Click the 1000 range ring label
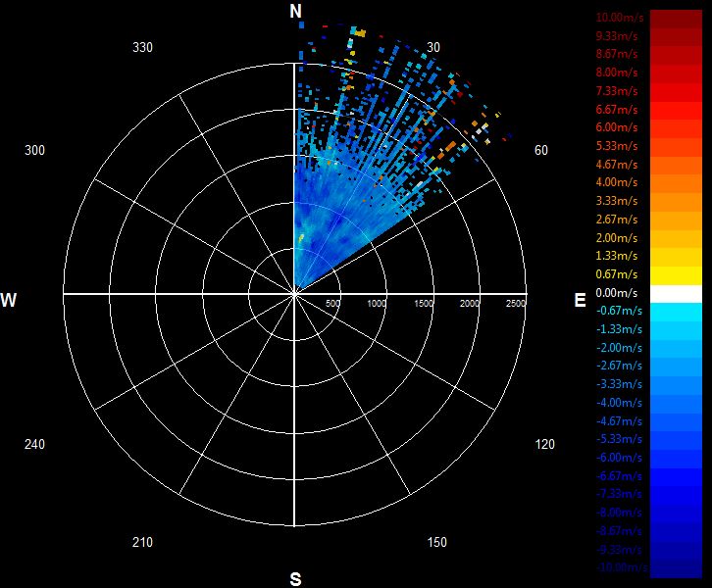This screenshot has height=588, width=712. pyautogui.click(x=377, y=303)
